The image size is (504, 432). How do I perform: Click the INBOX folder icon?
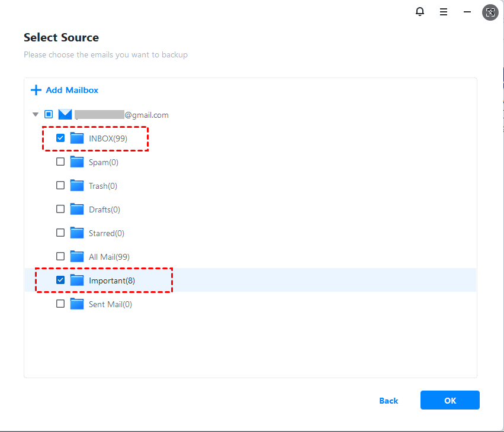[x=77, y=138]
